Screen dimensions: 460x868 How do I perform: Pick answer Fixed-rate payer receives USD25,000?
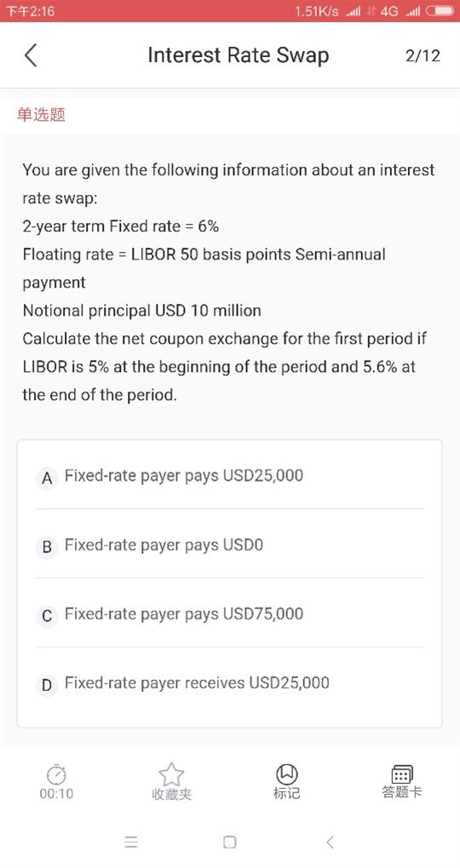[x=197, y=683]
